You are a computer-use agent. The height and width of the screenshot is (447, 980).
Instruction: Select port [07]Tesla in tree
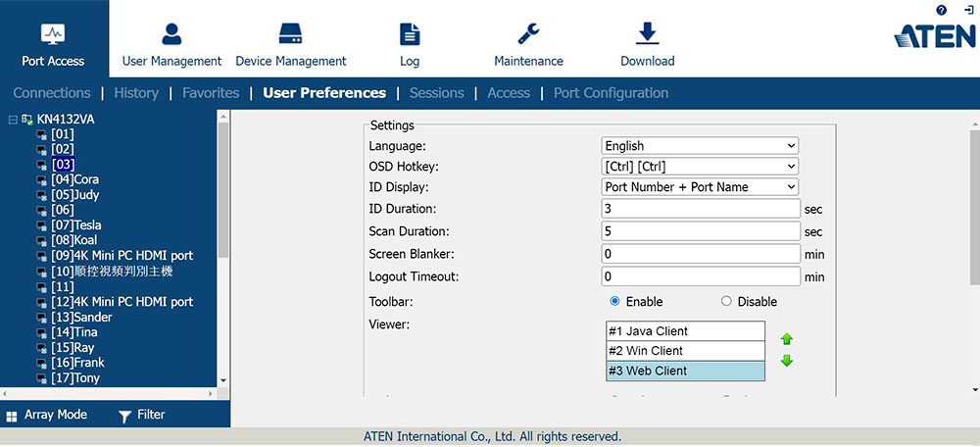click(x=75, y=225)
